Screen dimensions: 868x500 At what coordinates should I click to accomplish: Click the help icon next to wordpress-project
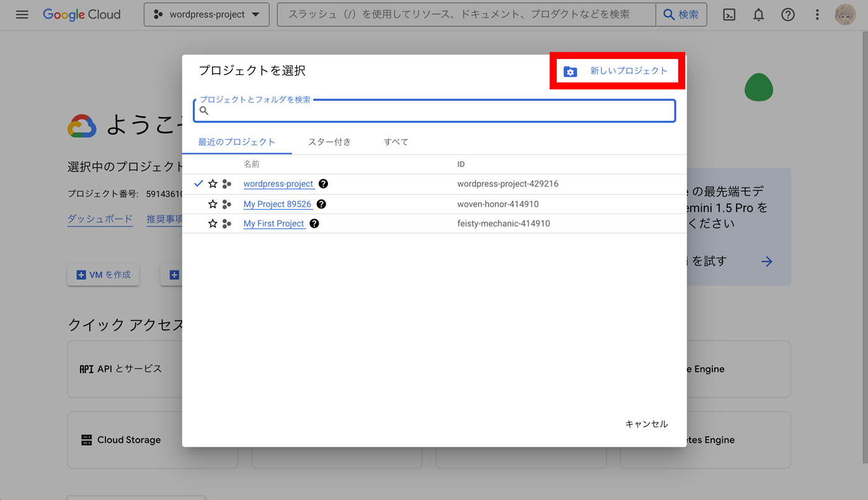[323, 184]
